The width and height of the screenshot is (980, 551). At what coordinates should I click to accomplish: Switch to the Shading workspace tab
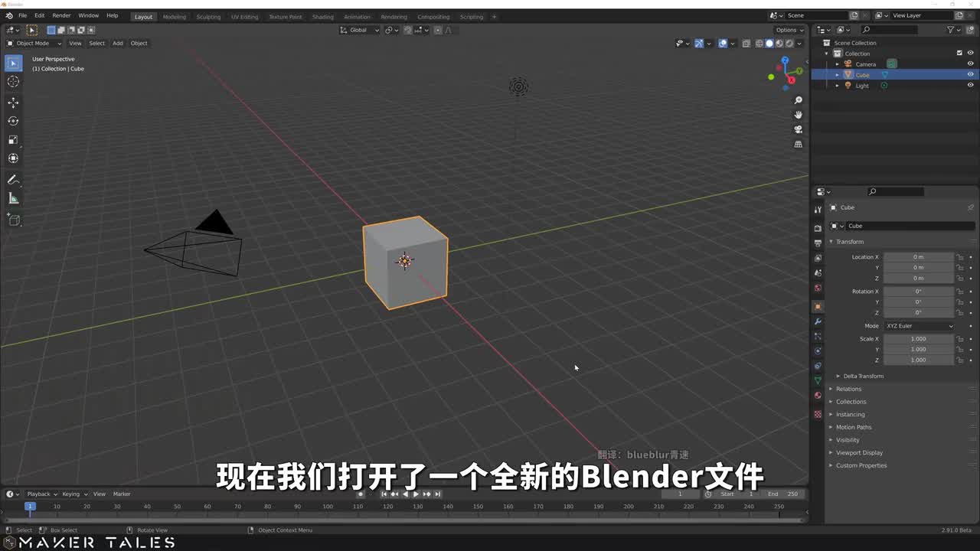coord(322,17)
